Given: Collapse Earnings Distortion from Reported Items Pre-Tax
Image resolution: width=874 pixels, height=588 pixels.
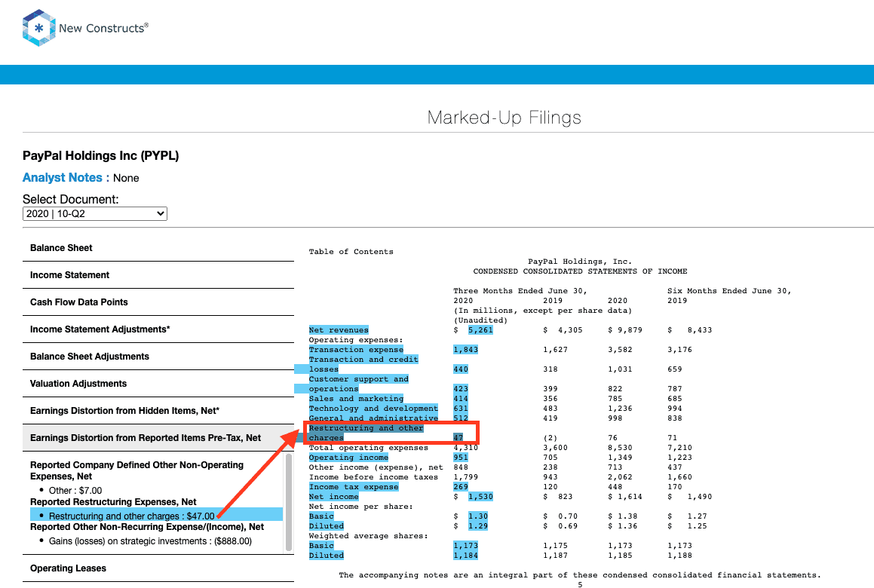Looking at the screenshot, I should point(158,438).
